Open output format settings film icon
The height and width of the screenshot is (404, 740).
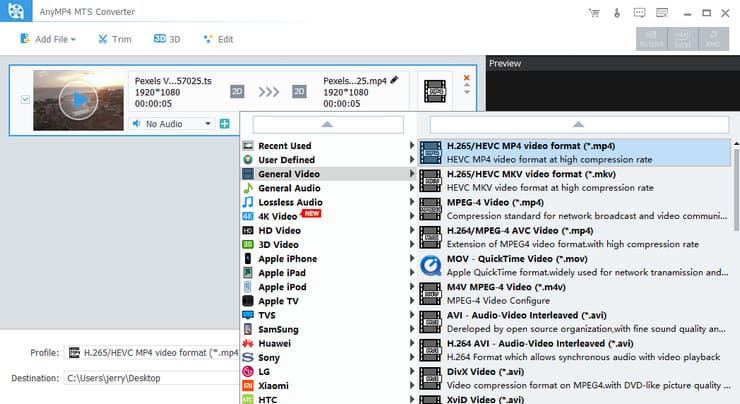(436, 91)
